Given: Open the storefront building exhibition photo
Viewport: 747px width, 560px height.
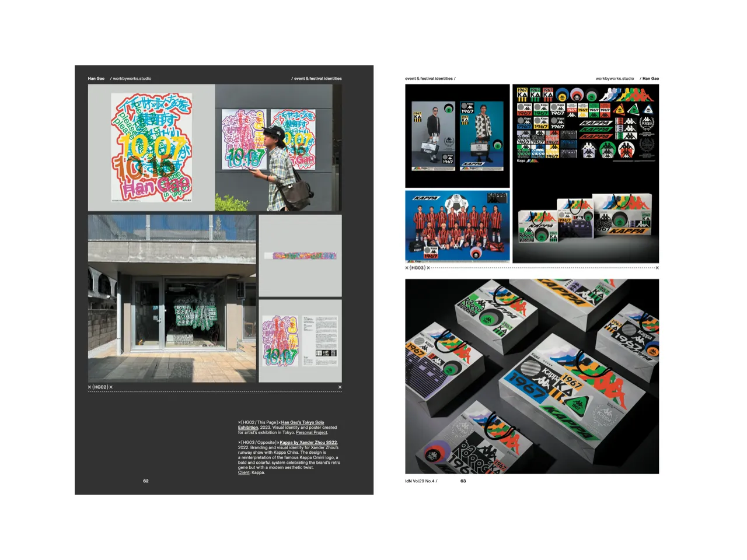Looking at the screenshot, I should point(172,299).
